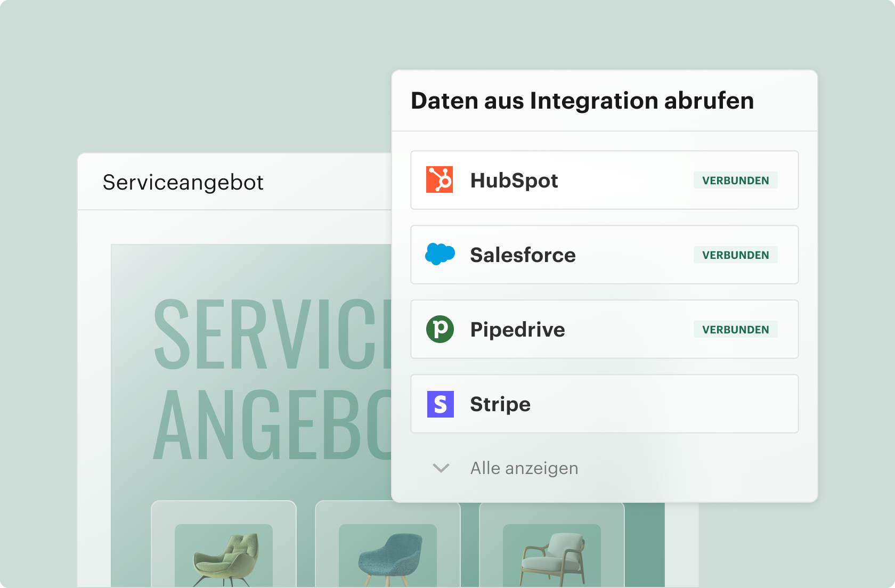Open the blue chair thumbnail

click(388, 556)
